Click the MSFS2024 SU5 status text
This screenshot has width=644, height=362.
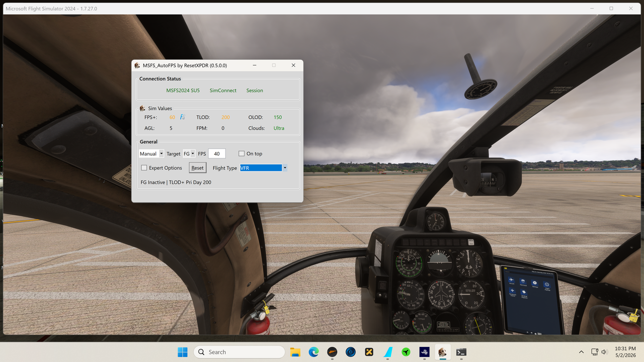[x=183, y=90]
